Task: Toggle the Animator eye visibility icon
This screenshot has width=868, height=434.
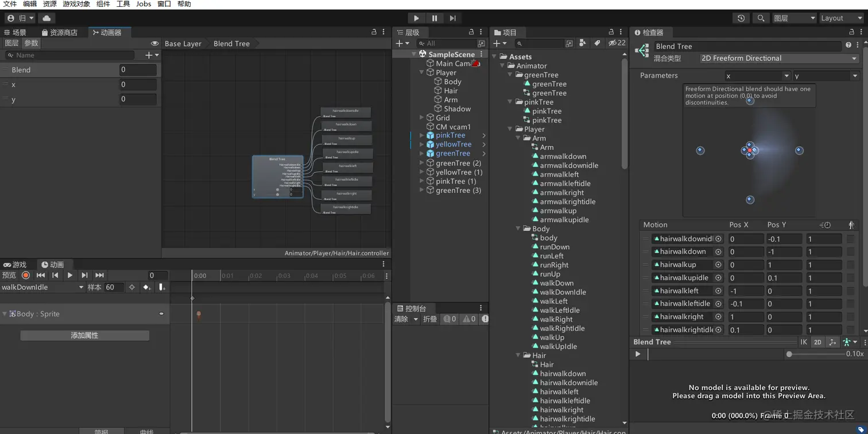Action: (x=154, y=44)
